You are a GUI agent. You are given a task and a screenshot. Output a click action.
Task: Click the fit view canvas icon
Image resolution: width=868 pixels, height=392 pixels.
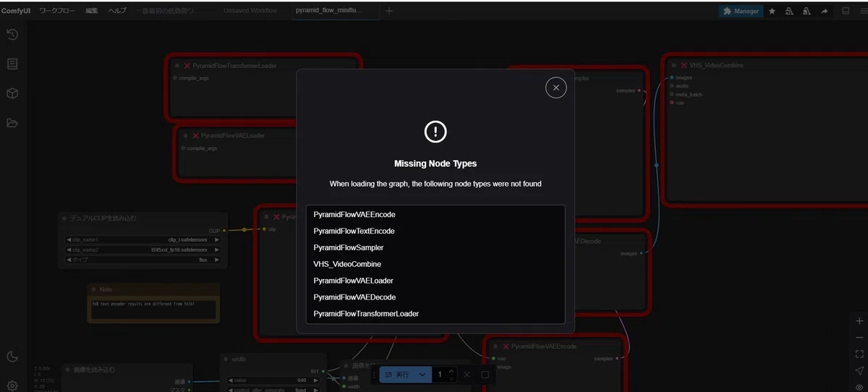(859, 354)
